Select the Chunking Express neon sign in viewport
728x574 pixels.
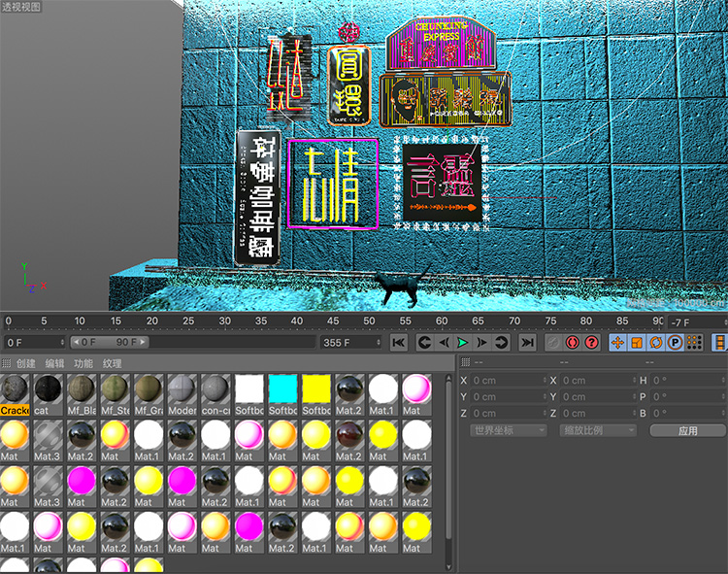tap(441, 44)
